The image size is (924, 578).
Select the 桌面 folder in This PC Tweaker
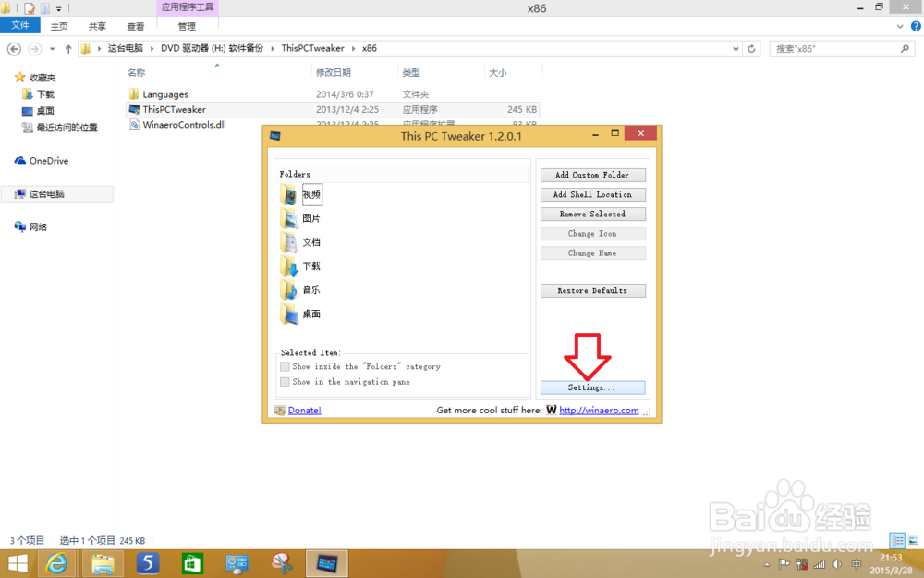[312, 314]
